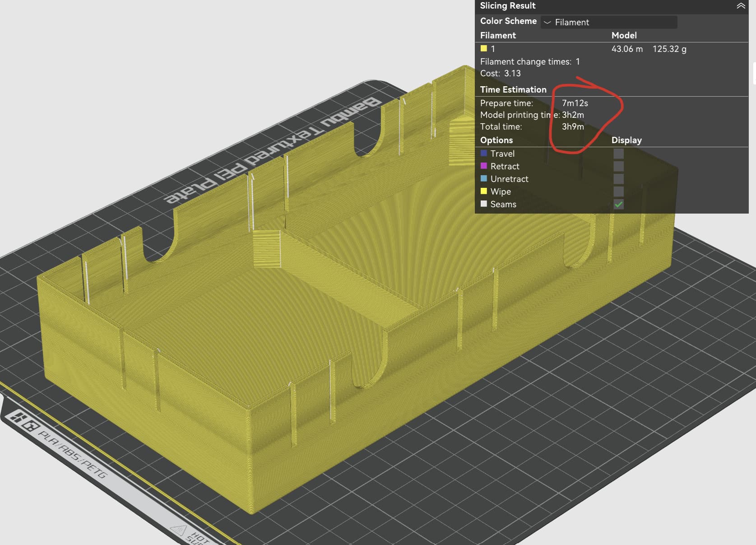Enable the Retract display checkbox
756x545 pixels.
618,166
